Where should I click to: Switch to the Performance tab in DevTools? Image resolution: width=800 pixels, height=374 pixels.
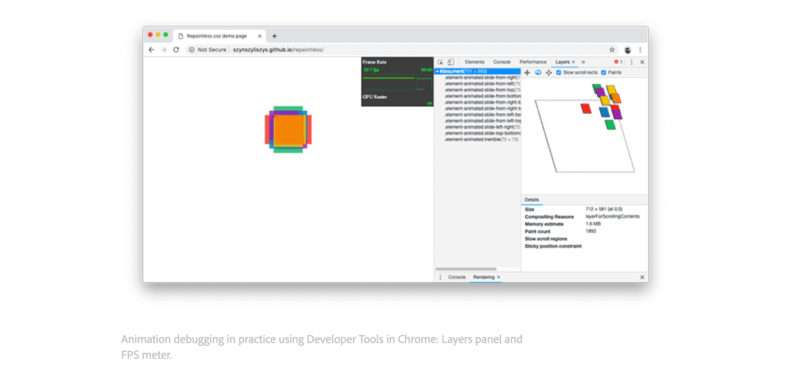(533, 62)
